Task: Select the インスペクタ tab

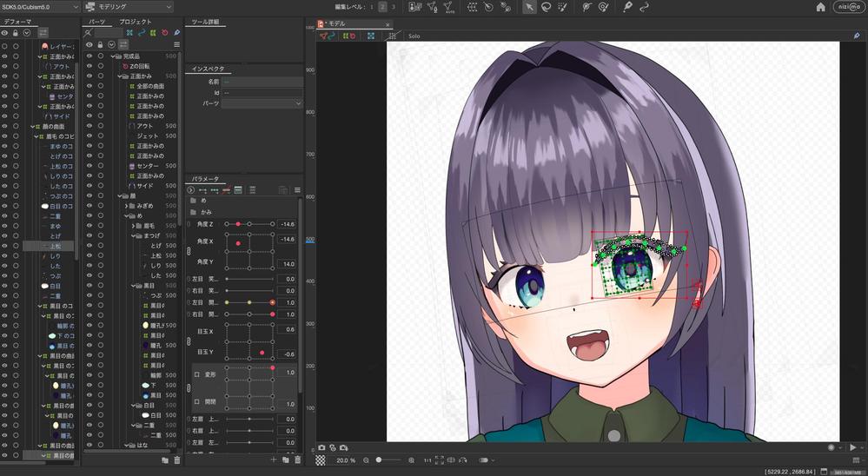Action: 209,69
